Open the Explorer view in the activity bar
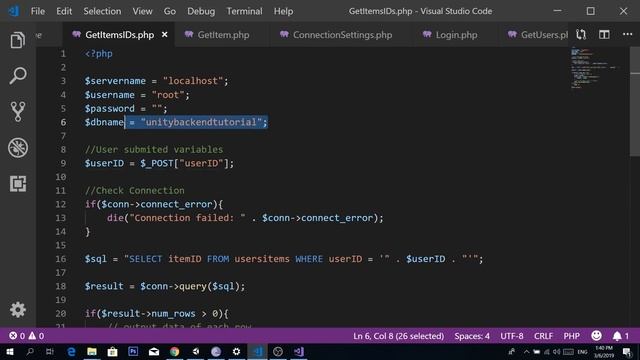640x360 pixels. pyautogui.click(x=18, y=40)
